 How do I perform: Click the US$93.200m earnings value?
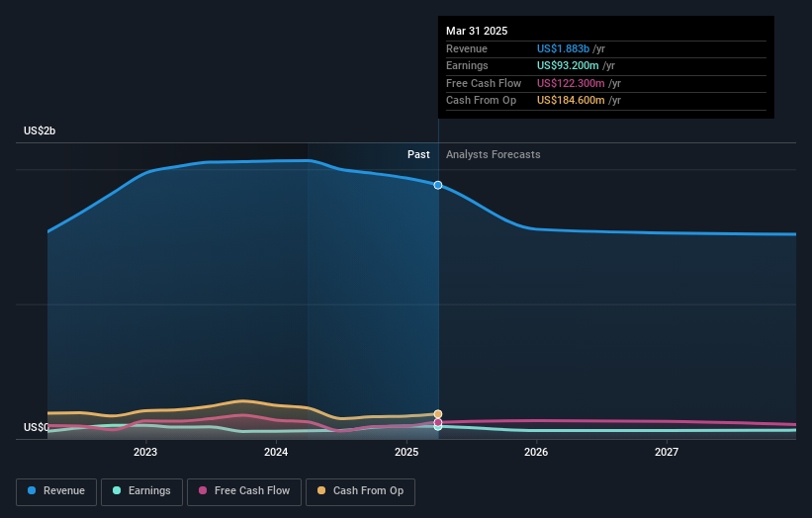coord(568,65)
